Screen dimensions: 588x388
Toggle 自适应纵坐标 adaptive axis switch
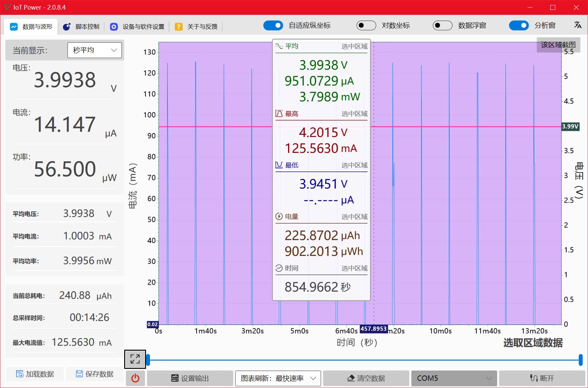[273, 25]
